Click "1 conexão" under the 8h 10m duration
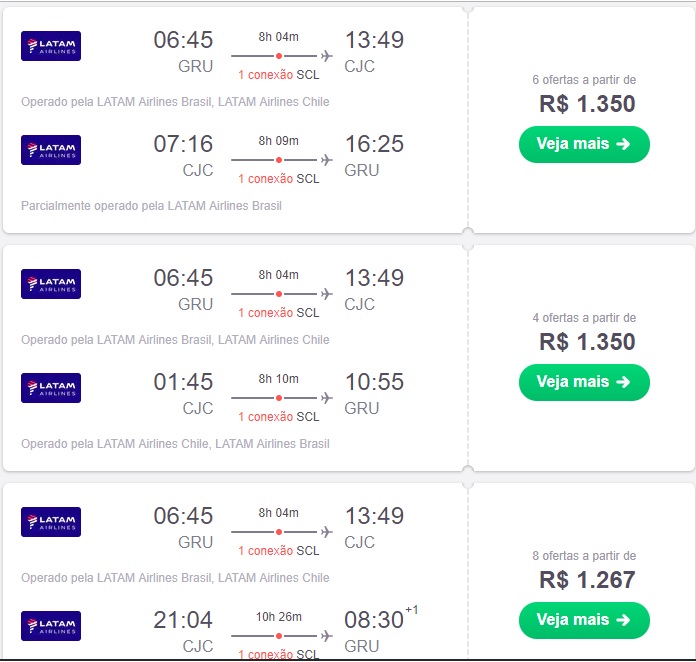The height and width of the screenshot is (662, 696). (x=265, y=417)
